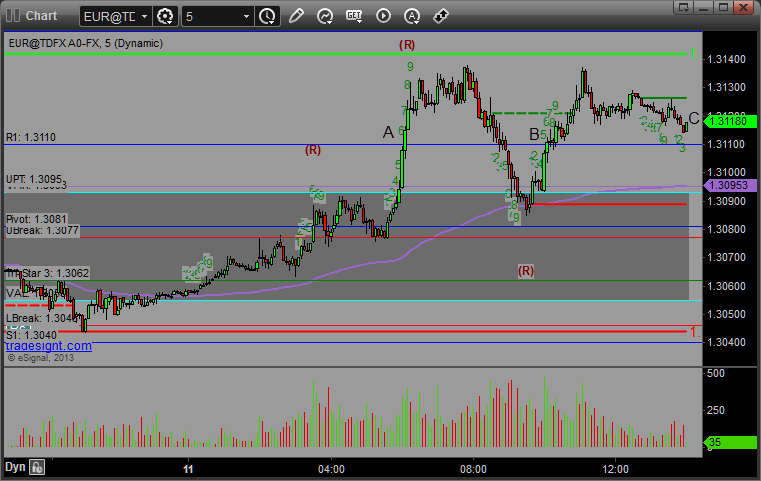Click the 12:00 time axis label
761x481 pixels.
point(615,469)
